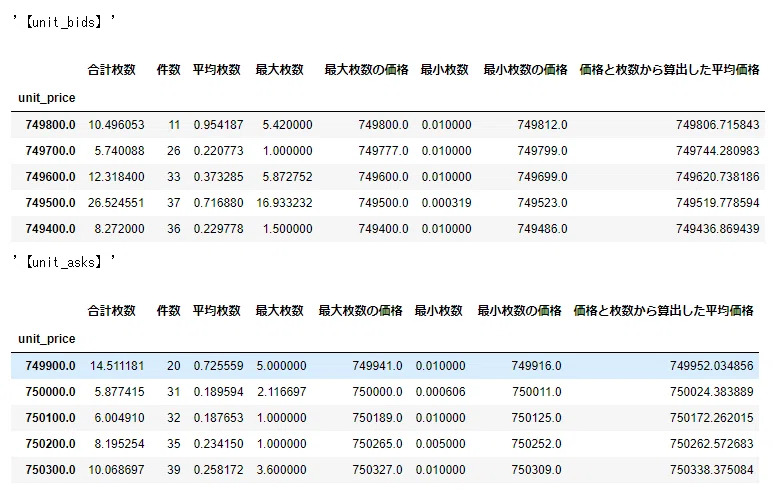Screen dimensions: 773x491
Task: Click max quantity price 749777.0
Action: (x=383, y=151)
